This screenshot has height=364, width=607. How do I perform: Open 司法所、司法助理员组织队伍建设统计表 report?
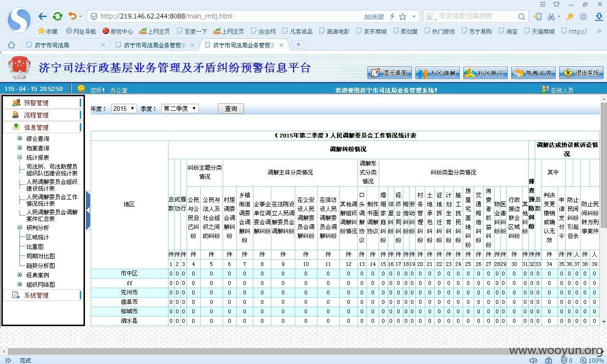coord(52,170)
